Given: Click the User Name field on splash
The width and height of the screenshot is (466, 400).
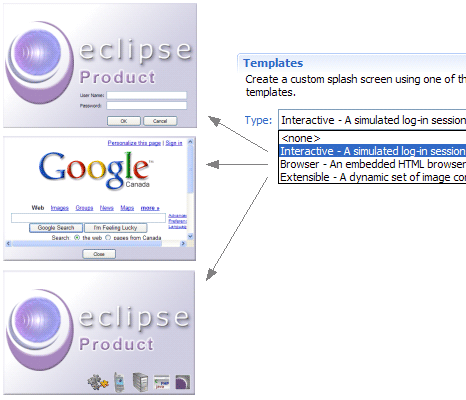Looking at the screenshot, I should pos(147,95).
